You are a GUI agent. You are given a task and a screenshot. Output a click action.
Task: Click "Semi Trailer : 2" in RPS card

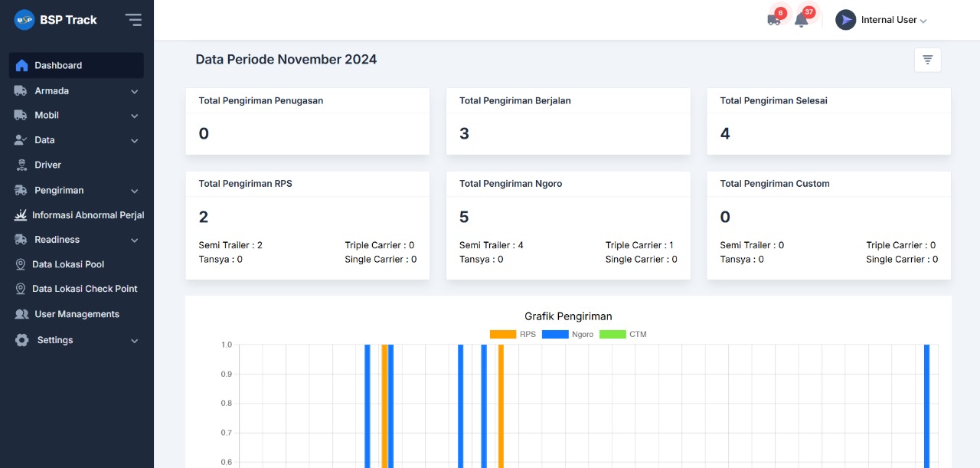[230, 245]
